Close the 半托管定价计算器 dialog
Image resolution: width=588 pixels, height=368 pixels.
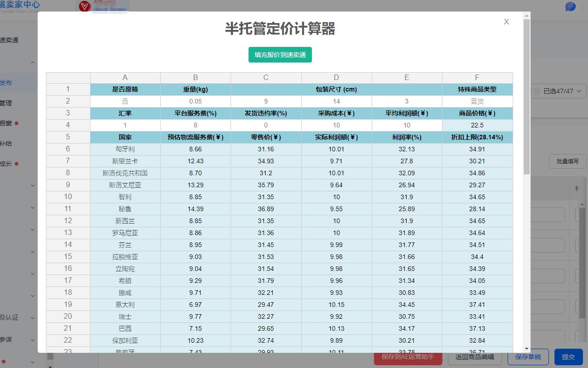pyautogui.click(x=506, y=22)
